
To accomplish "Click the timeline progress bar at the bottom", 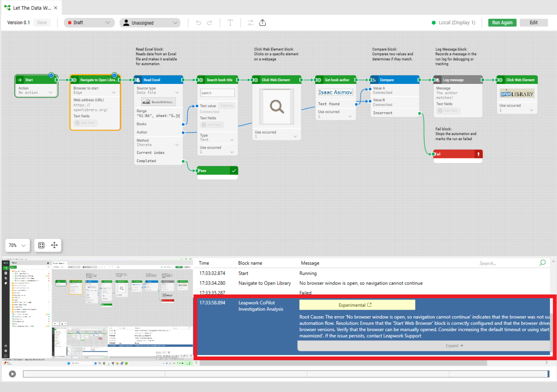I will [284, 374].
